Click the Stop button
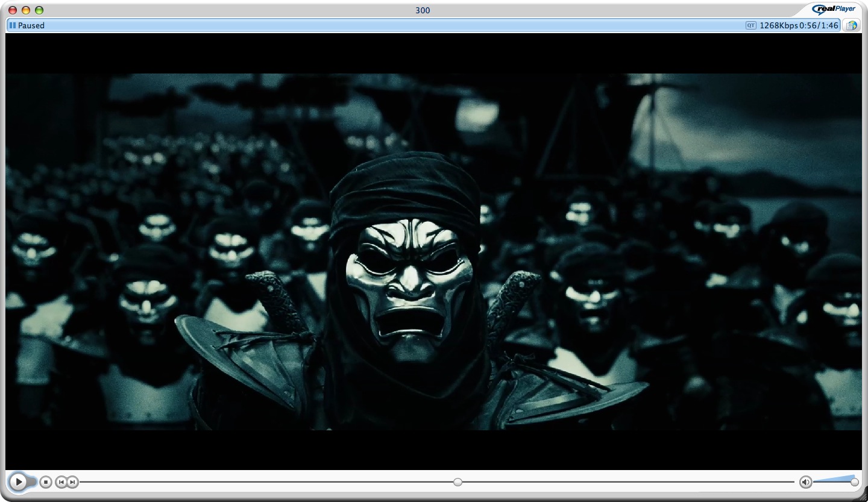This screenshot has height=502, width=868. (x=46, y=482)
